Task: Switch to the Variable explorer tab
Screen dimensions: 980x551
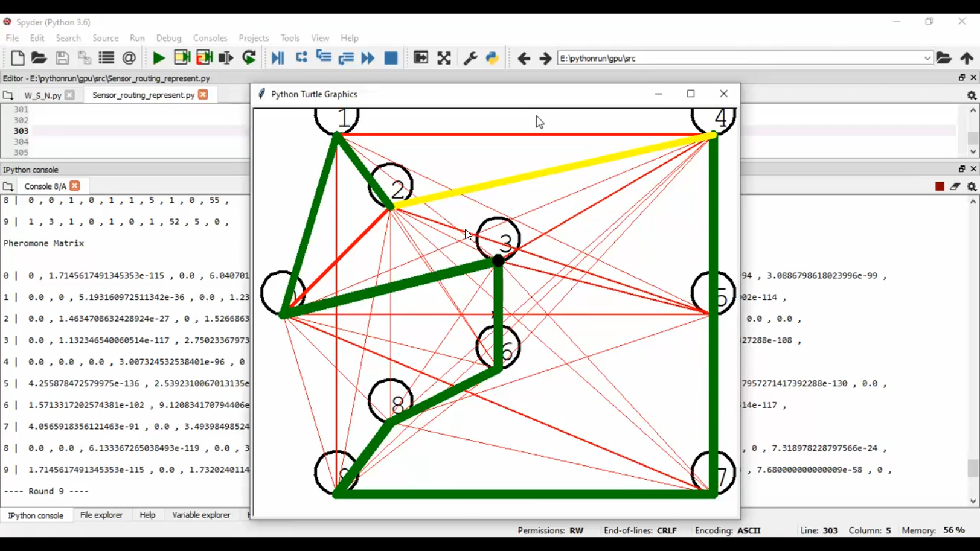Action: tap(201, 515)
